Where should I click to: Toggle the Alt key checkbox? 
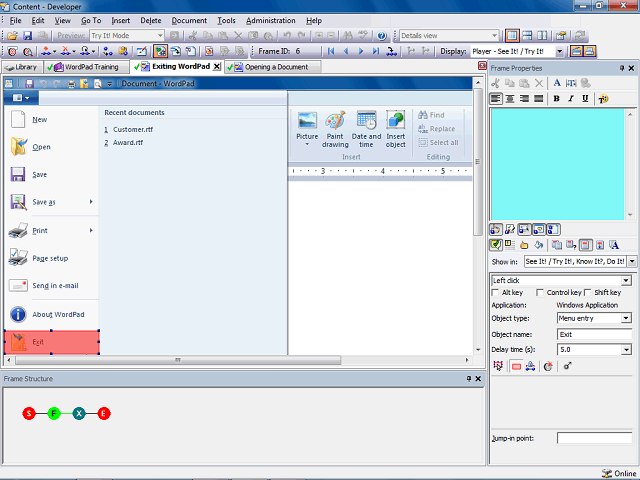pyautogui.click(x=495, y=292)
